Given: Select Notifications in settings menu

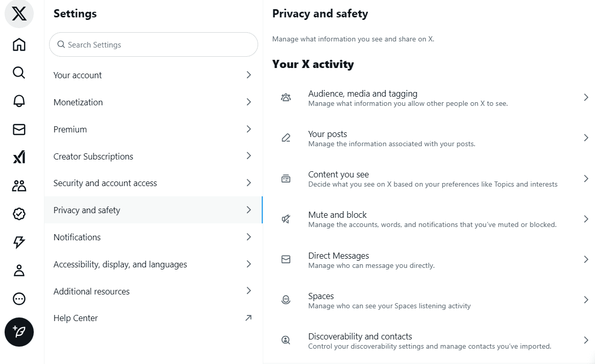Looking at the screenshot, I should pos(153,237).
